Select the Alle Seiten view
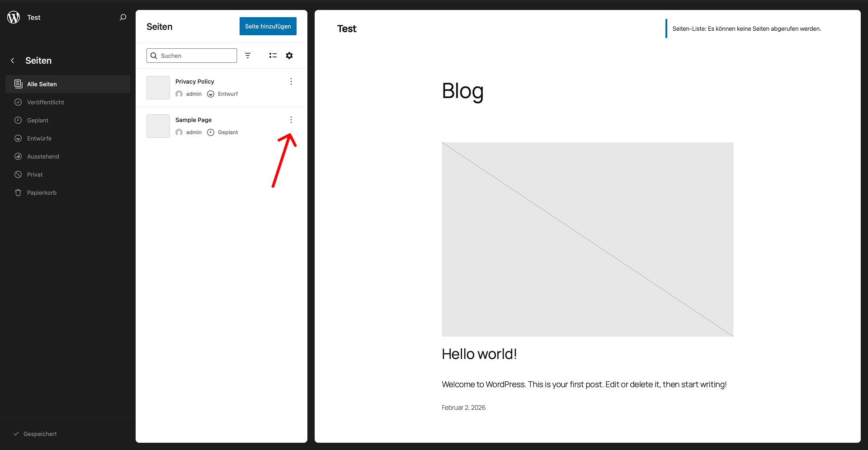 (68, 84)
